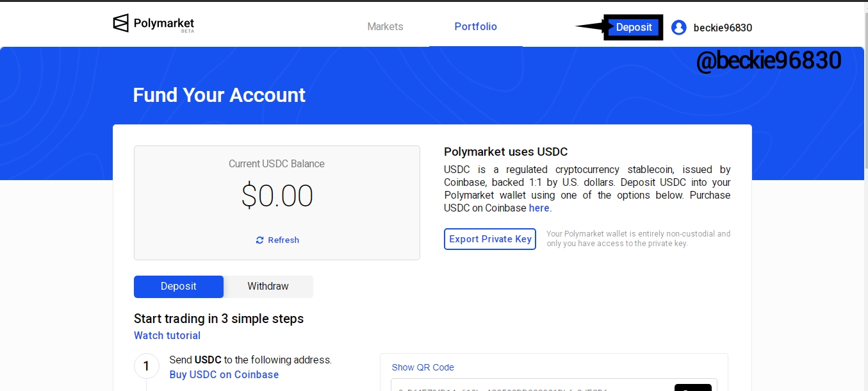The image size is (868, 391).
Task: Switch to the Portfolio tab
Action: point(475,27)
